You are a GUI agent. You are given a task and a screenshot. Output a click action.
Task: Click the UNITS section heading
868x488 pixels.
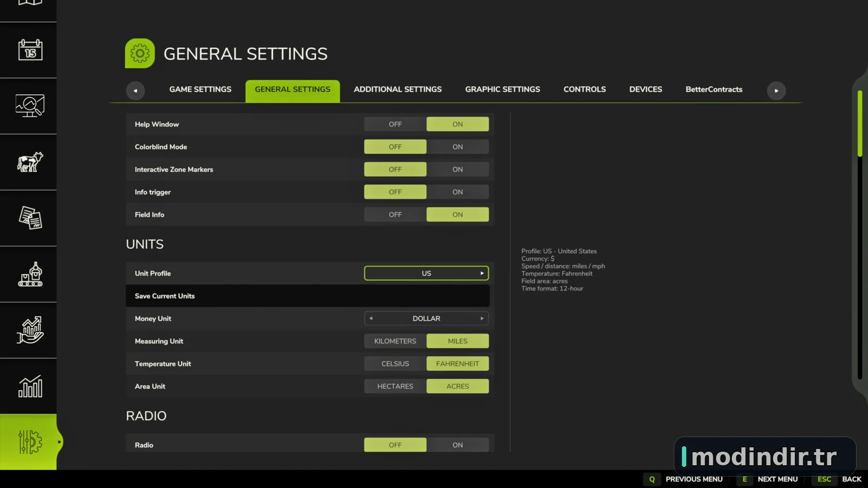point(144,245)
